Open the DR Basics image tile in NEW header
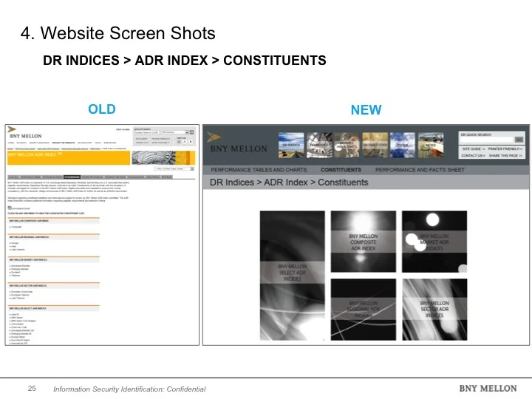This screenshot has height=399, width=532. tap(291, 146)
